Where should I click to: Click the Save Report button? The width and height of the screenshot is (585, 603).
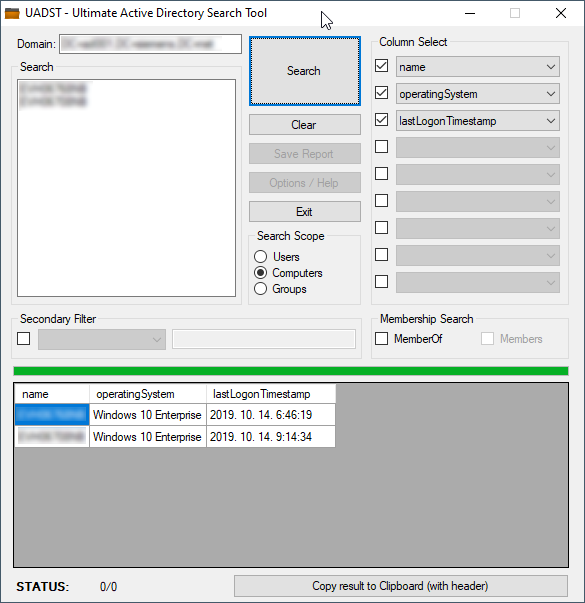point(305,154)
